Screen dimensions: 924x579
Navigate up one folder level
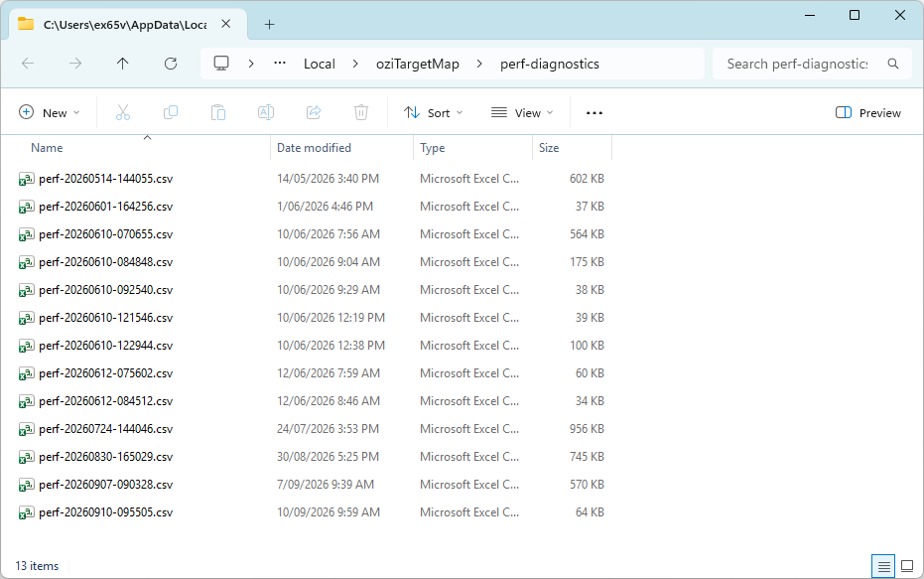[x=123, y=64]
